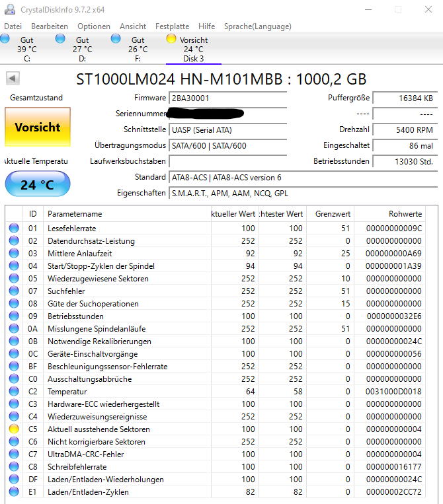Click the status orb in Ausschaltungsabbrüche row
443x504 pixels.
point(14,379)
